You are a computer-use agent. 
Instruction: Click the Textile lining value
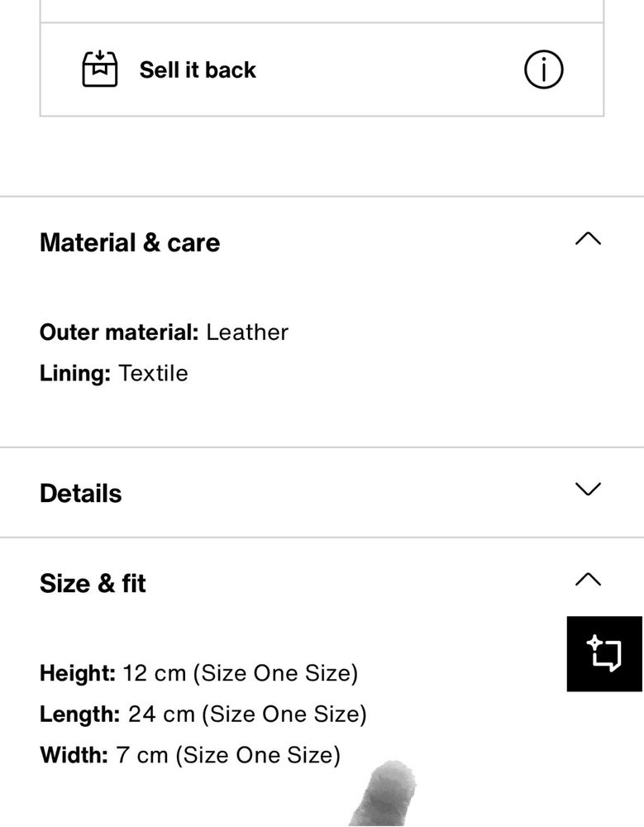(153, 374)
